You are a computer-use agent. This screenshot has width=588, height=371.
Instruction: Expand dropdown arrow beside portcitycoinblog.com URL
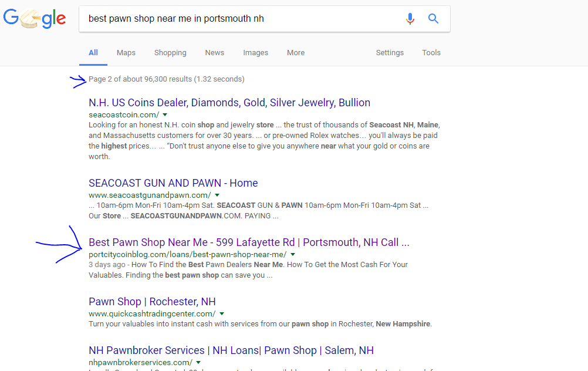coord(293,254)
